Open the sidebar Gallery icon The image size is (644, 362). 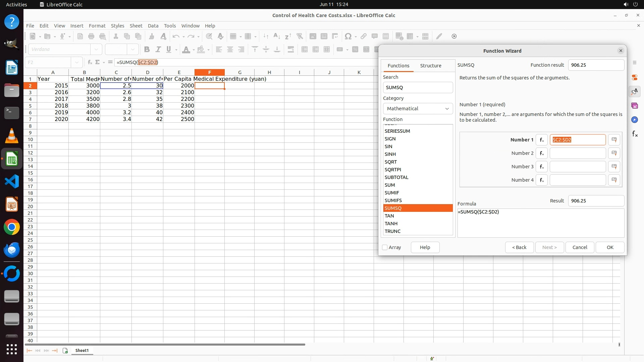click(635, 106)
